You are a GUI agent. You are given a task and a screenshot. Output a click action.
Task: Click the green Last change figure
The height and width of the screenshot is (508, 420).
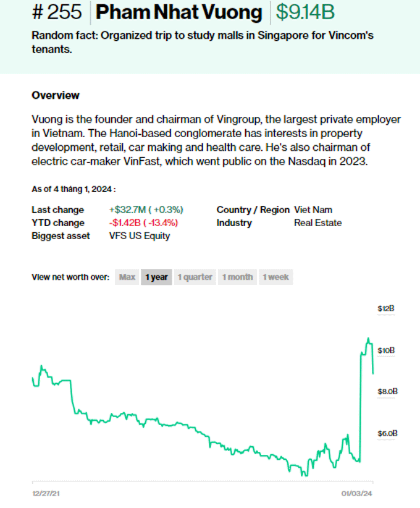click(148, 210)
